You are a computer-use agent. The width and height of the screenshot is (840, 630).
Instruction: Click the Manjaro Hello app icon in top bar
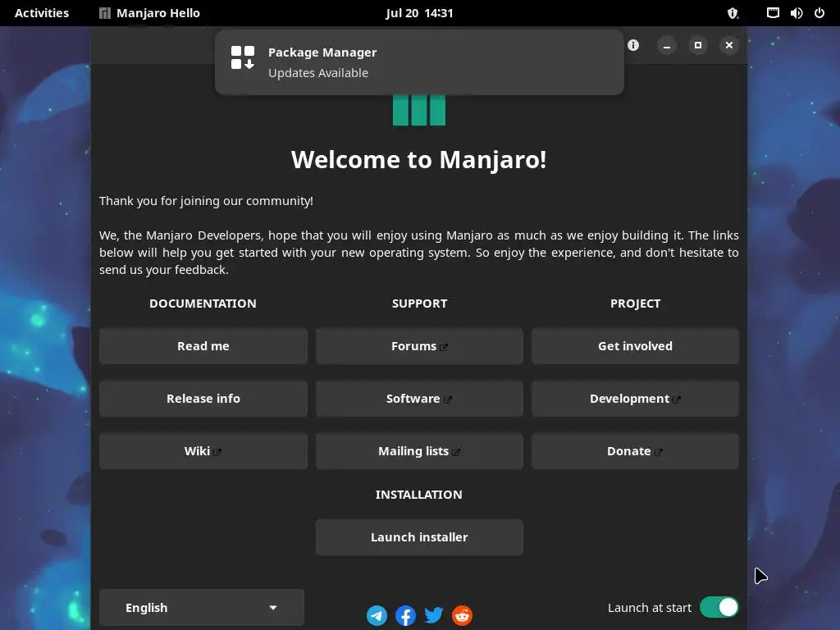[x=105, y=13]
